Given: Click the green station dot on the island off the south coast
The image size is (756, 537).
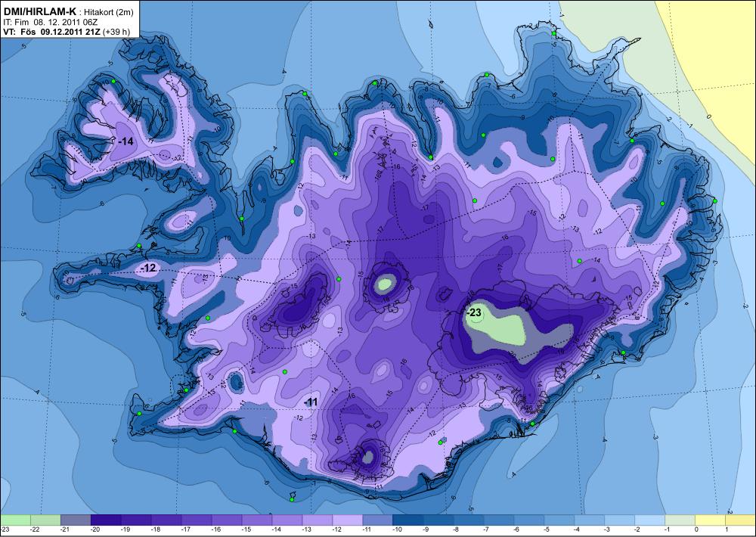Looking at the screenshot, I should tap(292, 499).
